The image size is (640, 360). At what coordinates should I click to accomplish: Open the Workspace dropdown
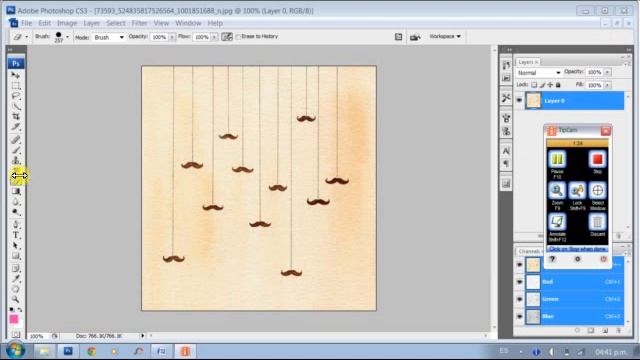pos(445,36)
